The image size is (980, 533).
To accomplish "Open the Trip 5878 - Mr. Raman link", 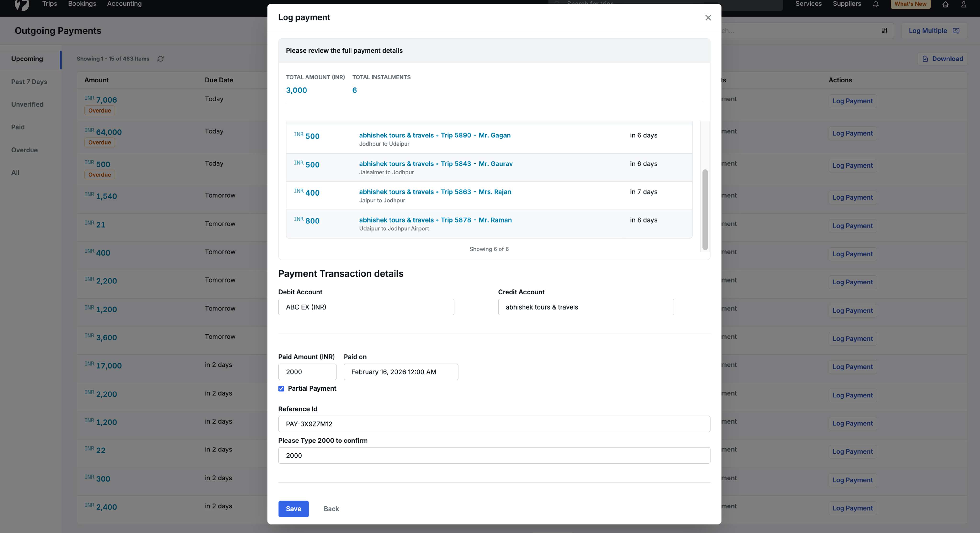I will pyautogui.click(x=476, y=220).
